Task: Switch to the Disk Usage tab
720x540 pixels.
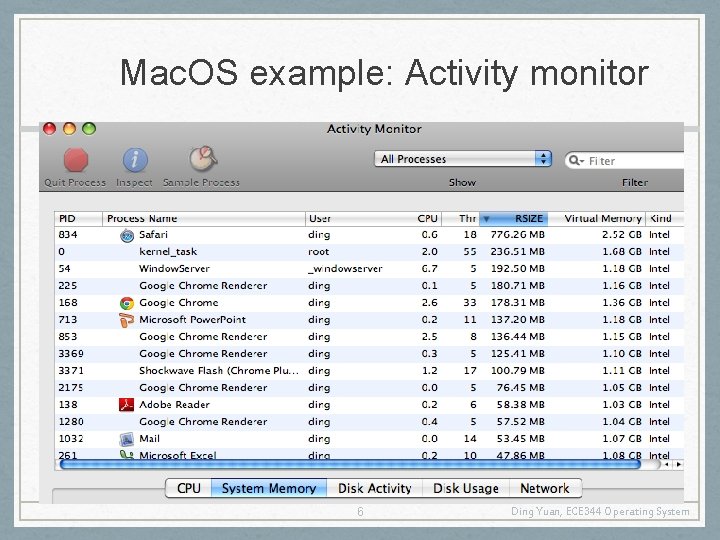Action: pos(466,488)
